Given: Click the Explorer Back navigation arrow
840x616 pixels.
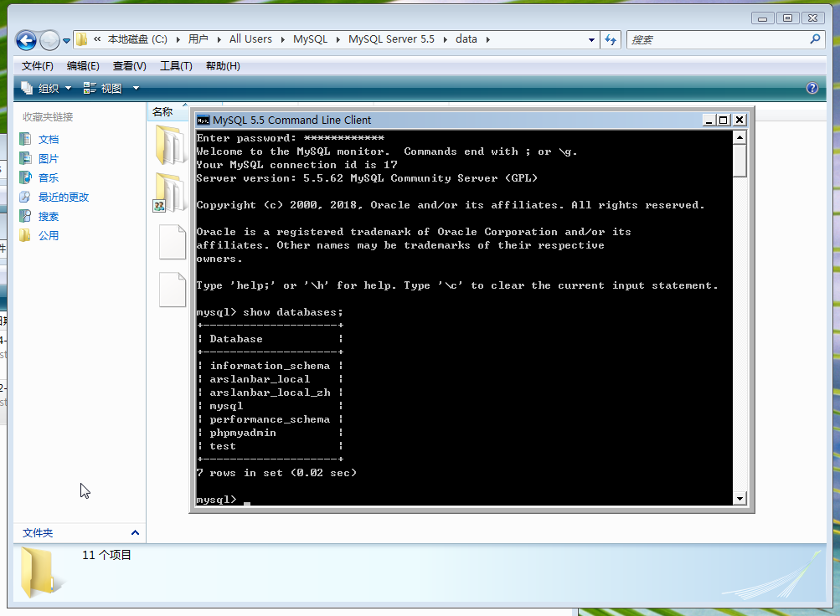Looking at the screenshot, I should (x=26, y=40).
